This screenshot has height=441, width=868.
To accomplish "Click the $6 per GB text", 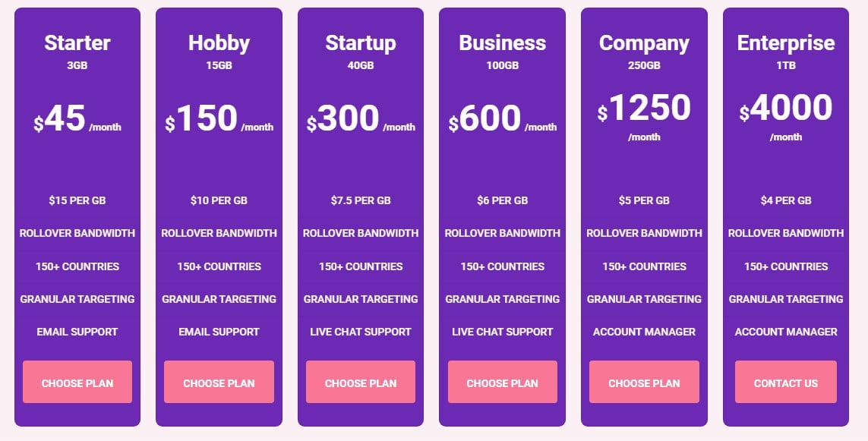I will tap(503, 200).
